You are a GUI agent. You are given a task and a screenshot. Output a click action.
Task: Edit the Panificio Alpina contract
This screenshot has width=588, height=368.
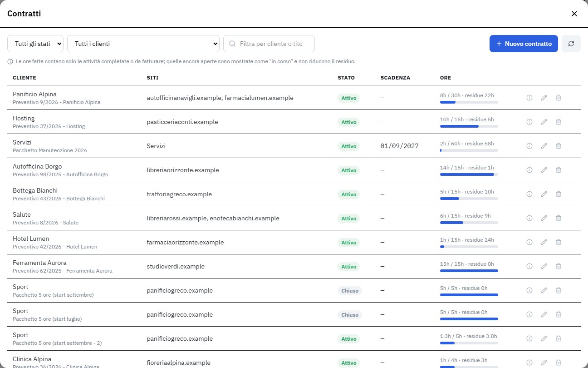pos(544,98)
